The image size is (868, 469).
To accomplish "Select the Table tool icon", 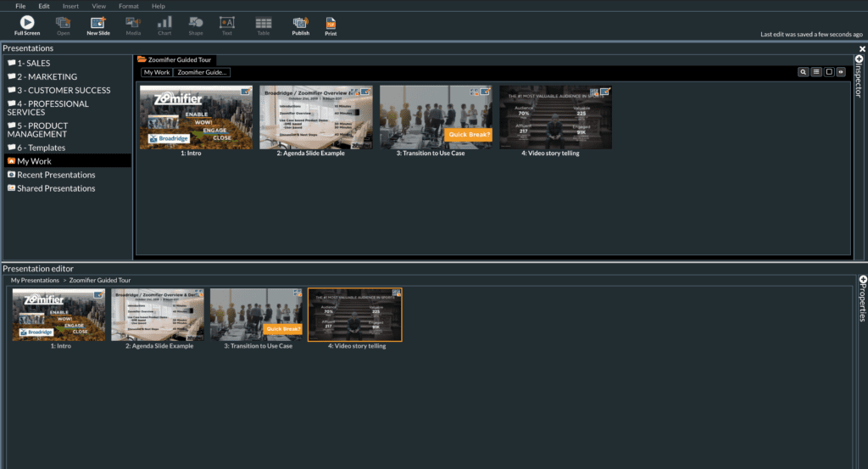I will [264, 25].
